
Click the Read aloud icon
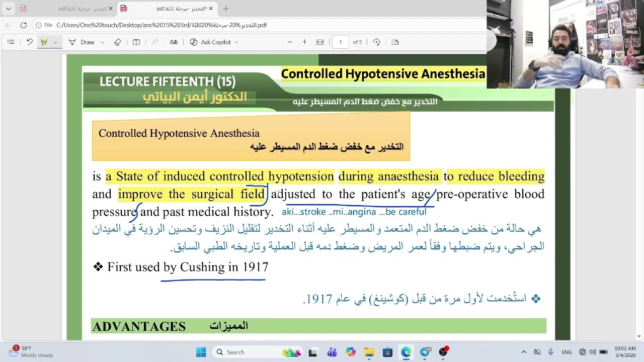[155, 42]
